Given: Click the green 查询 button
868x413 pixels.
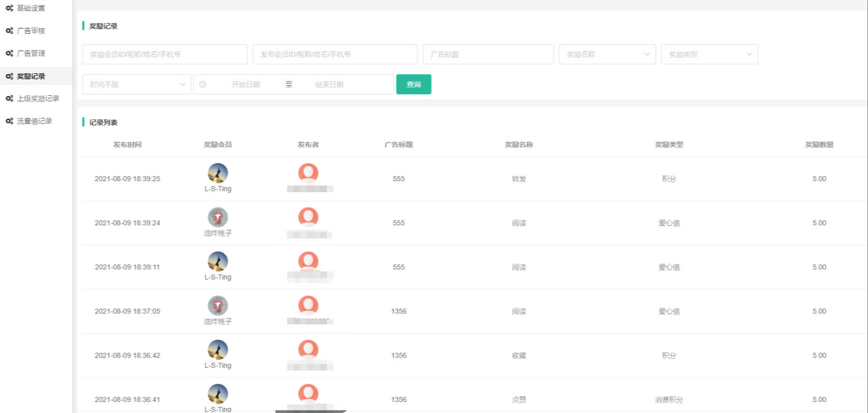Looking at the screenshot, I should (413, 84).
